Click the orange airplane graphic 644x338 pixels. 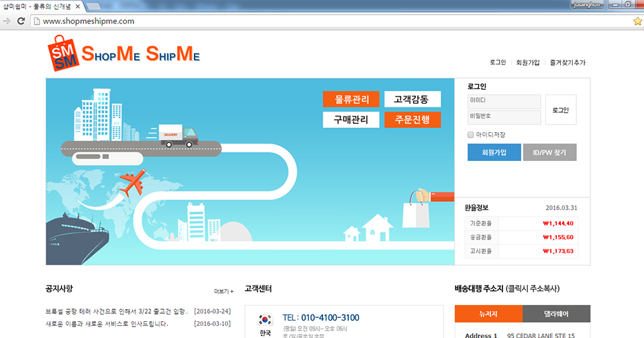pos(131,182)
